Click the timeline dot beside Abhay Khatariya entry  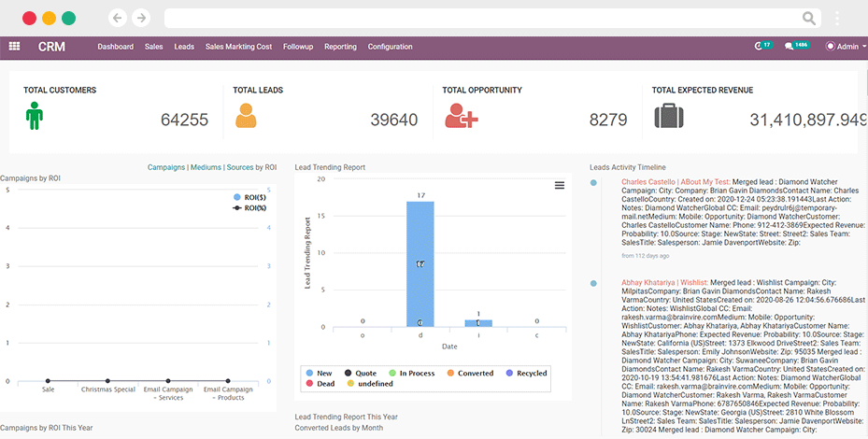(x=593, y=283)
